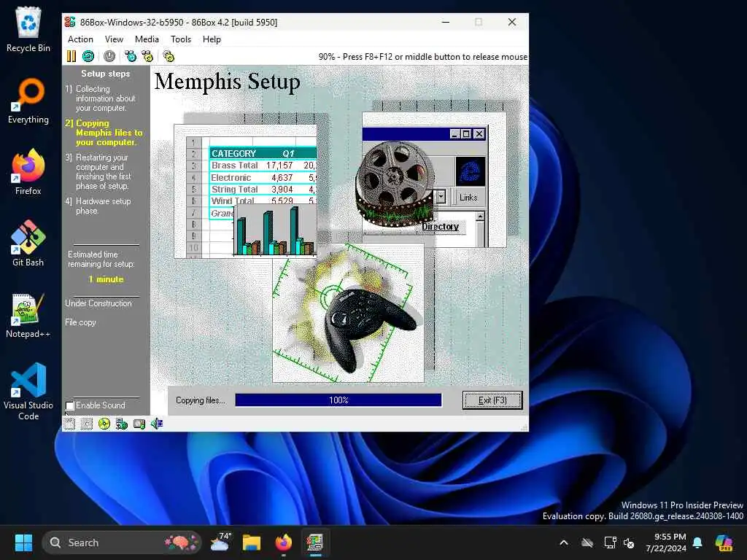The image size is (747, 560).
Task: Click the spreadsheet chart thumbnail image
Action: coord(246,192)
